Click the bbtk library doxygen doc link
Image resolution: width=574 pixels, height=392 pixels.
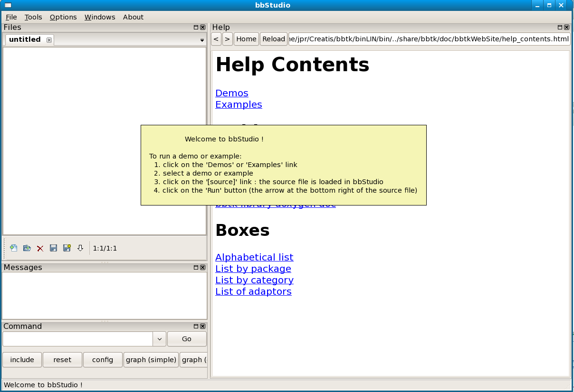click(276, 207)
